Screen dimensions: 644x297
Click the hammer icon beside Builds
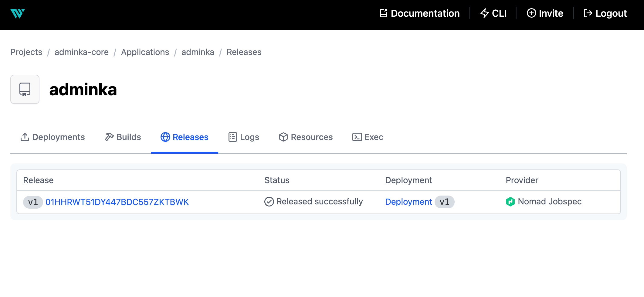pyautogui.click(x=109, y=137)
